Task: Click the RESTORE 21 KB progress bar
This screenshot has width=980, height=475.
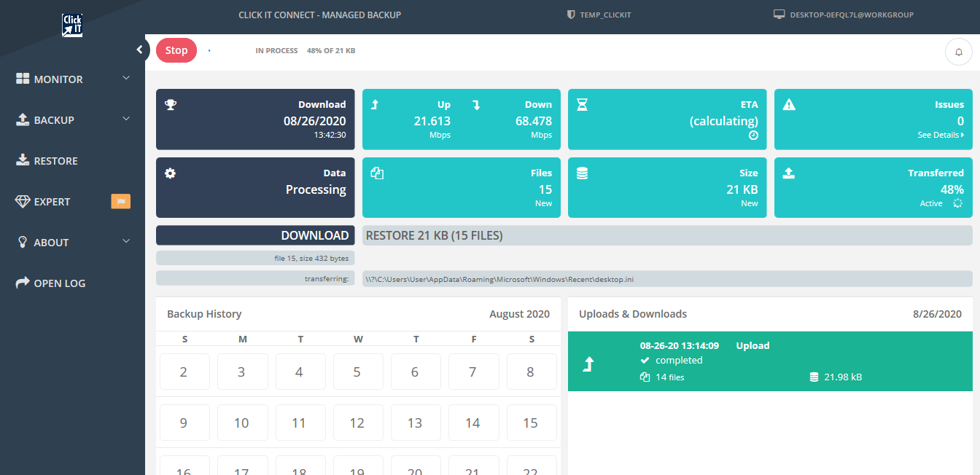Action: point(667,235)
